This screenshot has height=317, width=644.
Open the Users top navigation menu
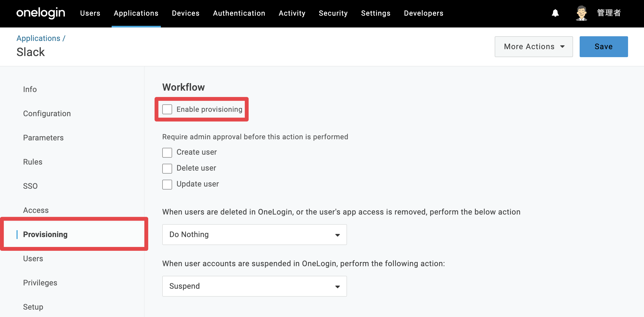(90, 13)
